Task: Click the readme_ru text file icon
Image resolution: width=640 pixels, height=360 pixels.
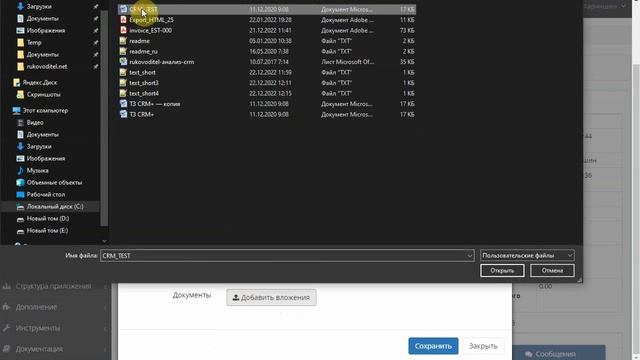Action: click(x=123, y=51)
